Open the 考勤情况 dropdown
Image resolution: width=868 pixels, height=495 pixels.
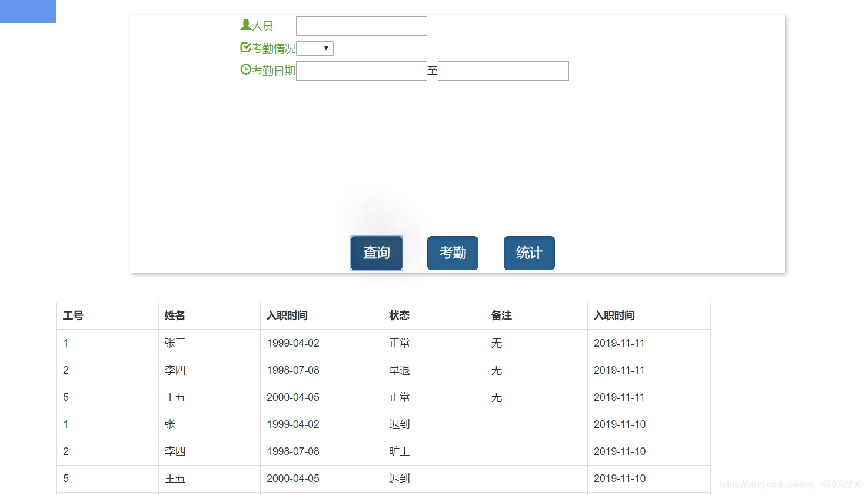pyautogui.click(x=315, y=48)
